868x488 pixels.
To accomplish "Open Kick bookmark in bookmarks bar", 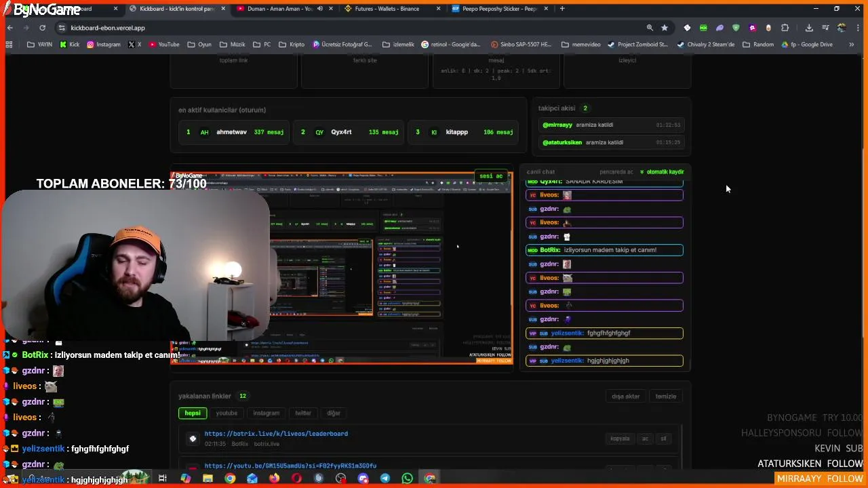I will pos(70,45).
